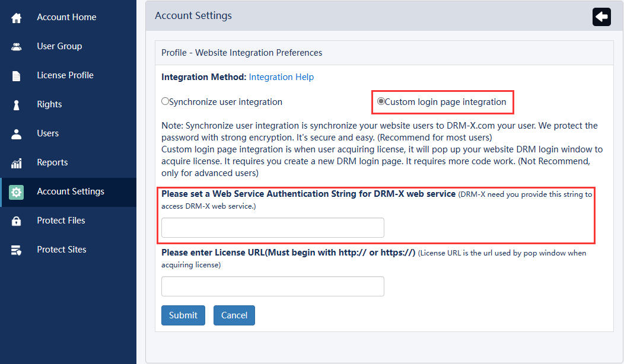This screenshot has width=624, height=364.
Task: Click the Users person icon
Action: (x=17, y=134)
